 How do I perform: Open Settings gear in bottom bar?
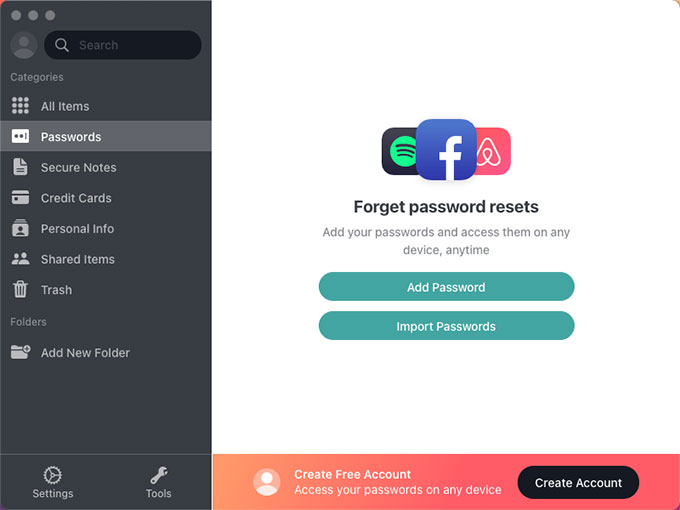52,476
